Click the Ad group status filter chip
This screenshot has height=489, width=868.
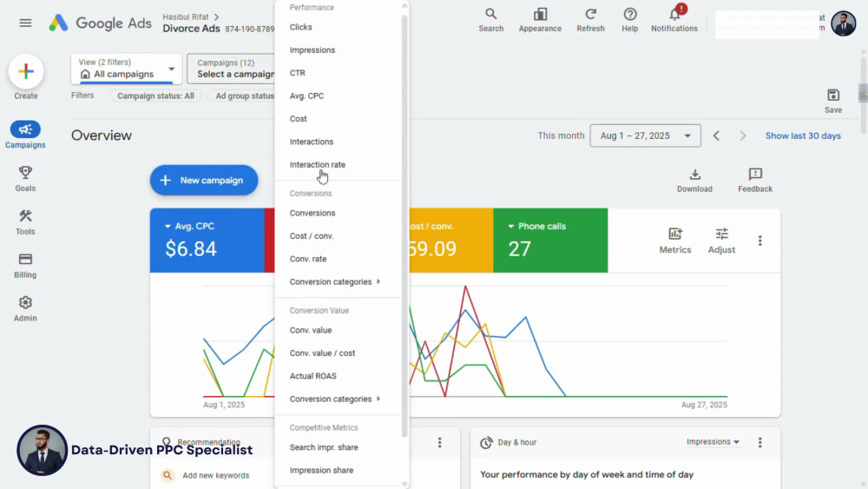(x=242, y=96)
